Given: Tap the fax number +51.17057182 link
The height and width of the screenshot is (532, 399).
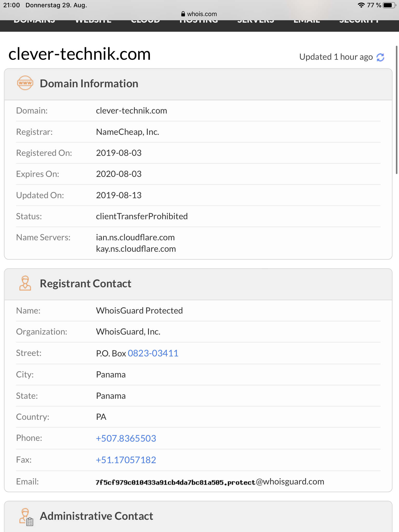Looking at the screenshot, I should (126, 460).
